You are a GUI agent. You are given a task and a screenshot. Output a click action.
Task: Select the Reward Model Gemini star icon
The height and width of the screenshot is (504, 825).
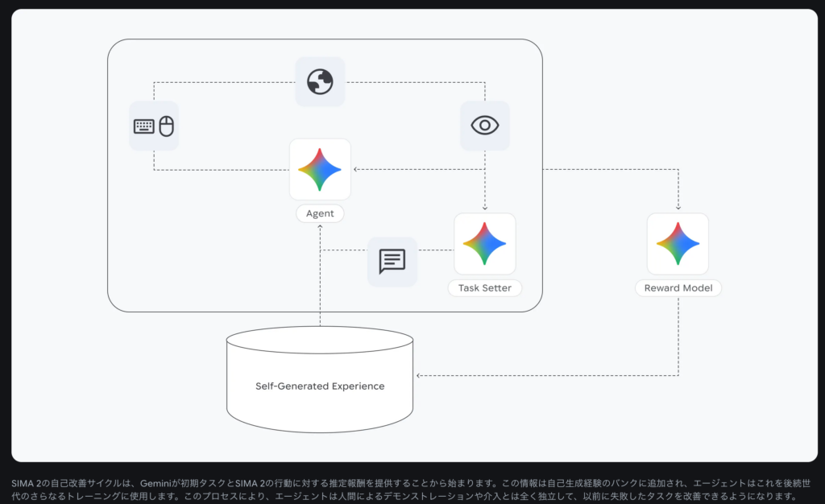[678, 243]
